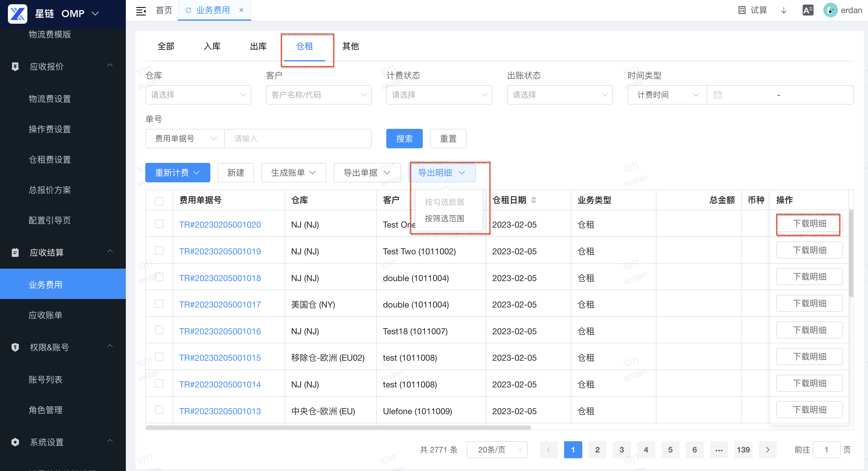The width and height of the screenshot is (868, 471).
Task: Download details for row TR#20230205001019
Action: [809, 250]
